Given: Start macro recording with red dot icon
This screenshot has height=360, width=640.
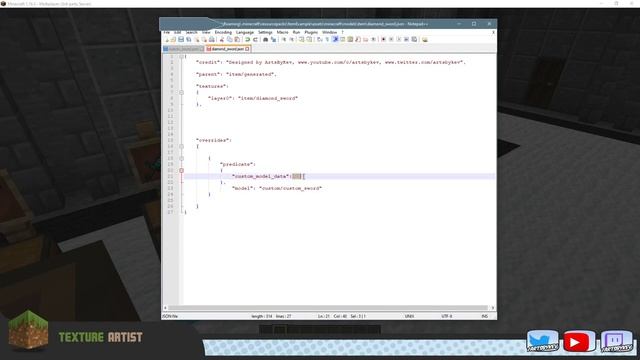Looking at the screenshot, I should point(383,40).
